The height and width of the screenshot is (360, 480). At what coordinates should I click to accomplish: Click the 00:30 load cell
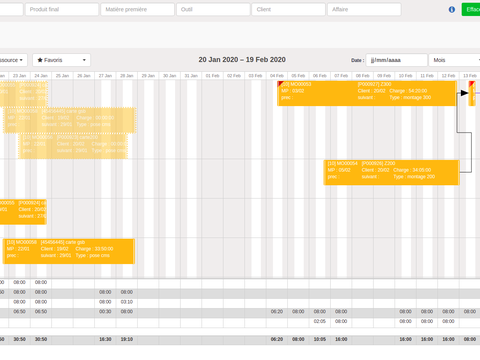point(105,311)
